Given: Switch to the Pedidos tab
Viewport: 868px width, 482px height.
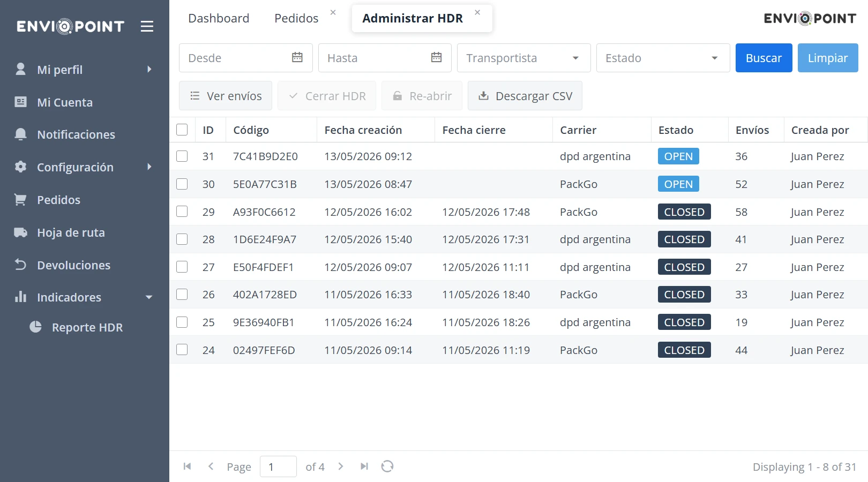Looking at the screenshot, I should (296, 18).
